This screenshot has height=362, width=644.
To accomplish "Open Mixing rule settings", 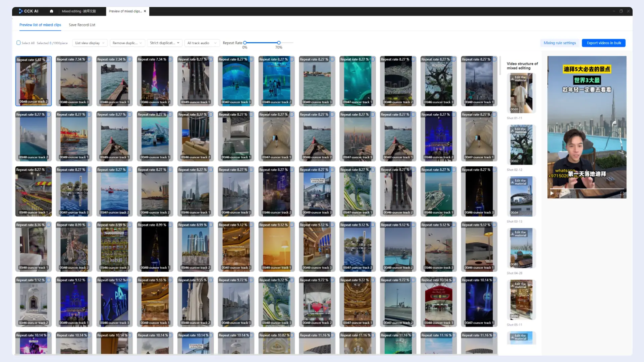I will pyautogui.click(x=559, y=43).
